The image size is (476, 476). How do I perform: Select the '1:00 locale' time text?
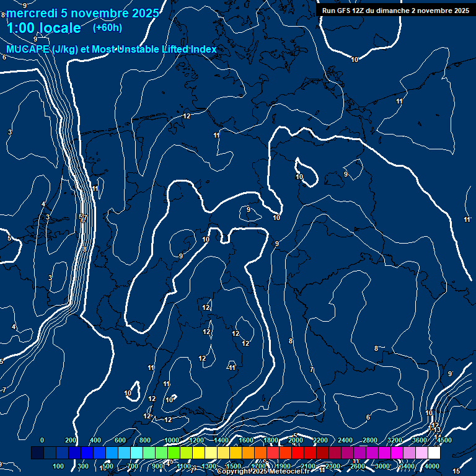tap(44, 28)
